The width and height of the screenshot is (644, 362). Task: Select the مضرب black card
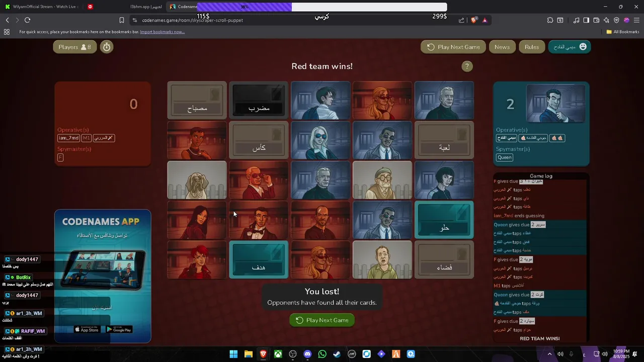pos(259,100)
